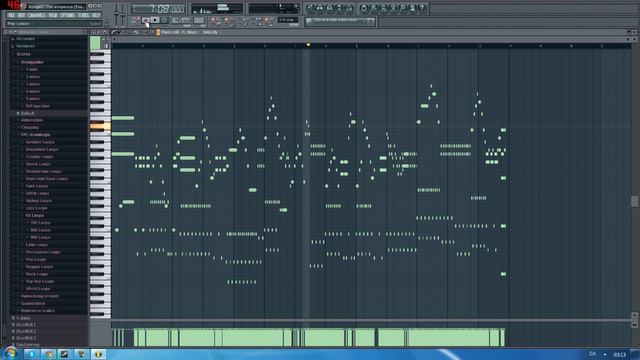
Task: Collapse the 'Kit Loops' folder
Action: tap(34, 216)
